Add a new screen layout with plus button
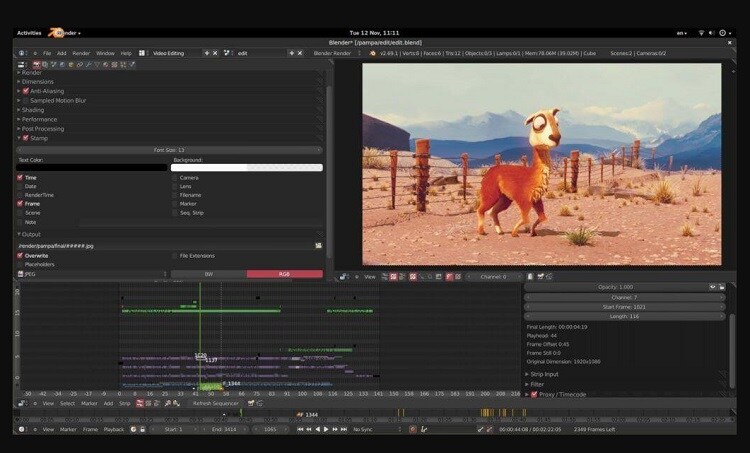This screenshot has height=453, width=750. coord(208,53)
